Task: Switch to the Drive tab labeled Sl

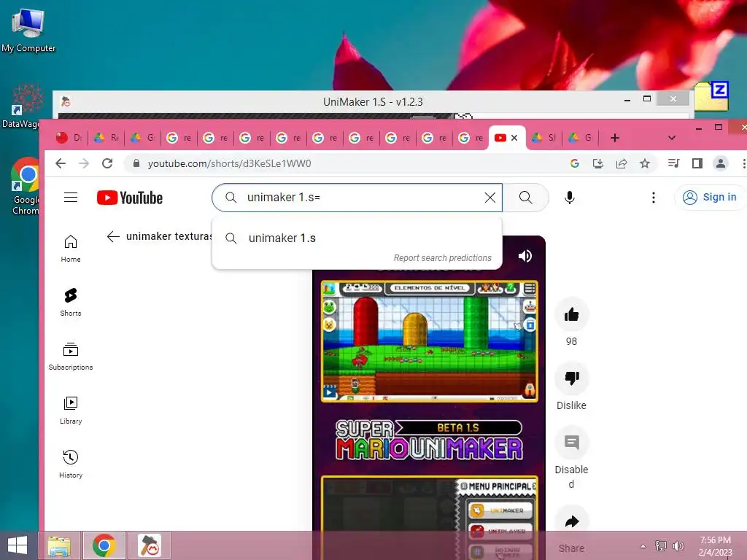Action: [543, 138]
